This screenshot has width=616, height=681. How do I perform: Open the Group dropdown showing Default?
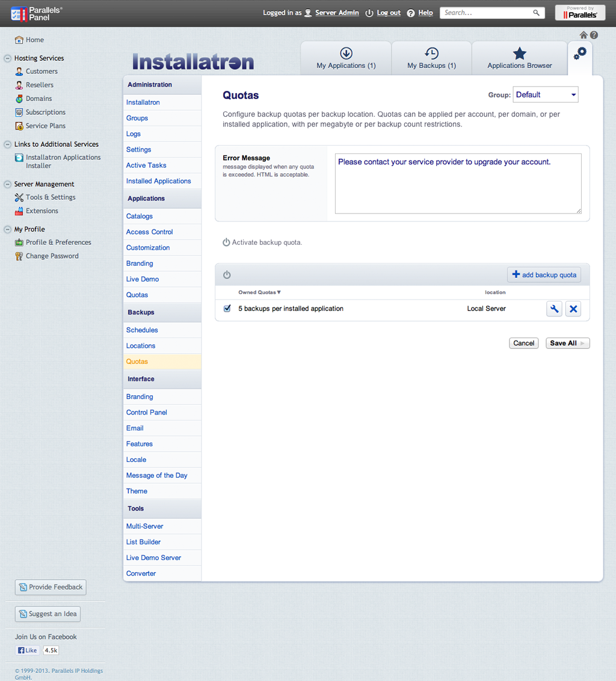click(546, 94)
